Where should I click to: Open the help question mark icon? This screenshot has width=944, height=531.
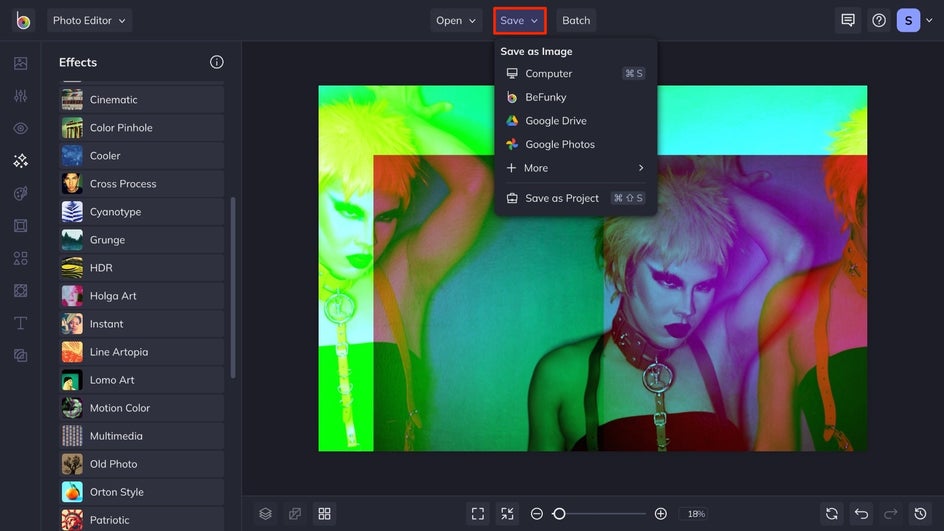point(879,20)
